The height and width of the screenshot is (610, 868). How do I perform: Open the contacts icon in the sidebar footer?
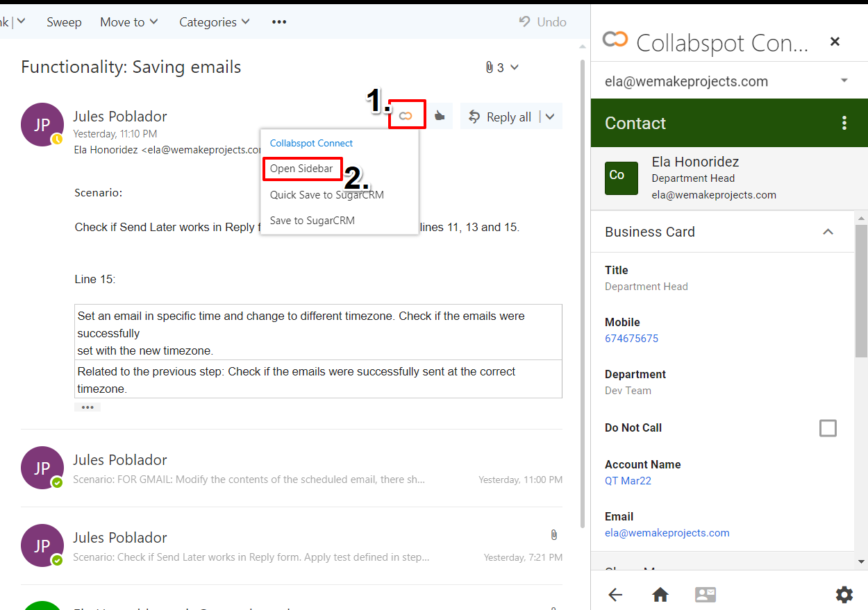(x=706, y=595)
